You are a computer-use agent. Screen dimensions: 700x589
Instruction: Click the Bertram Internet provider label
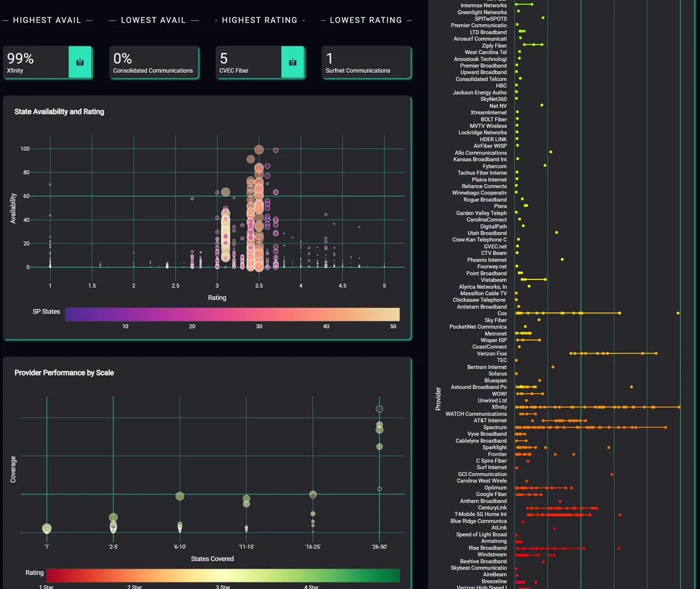pos(487,367)
